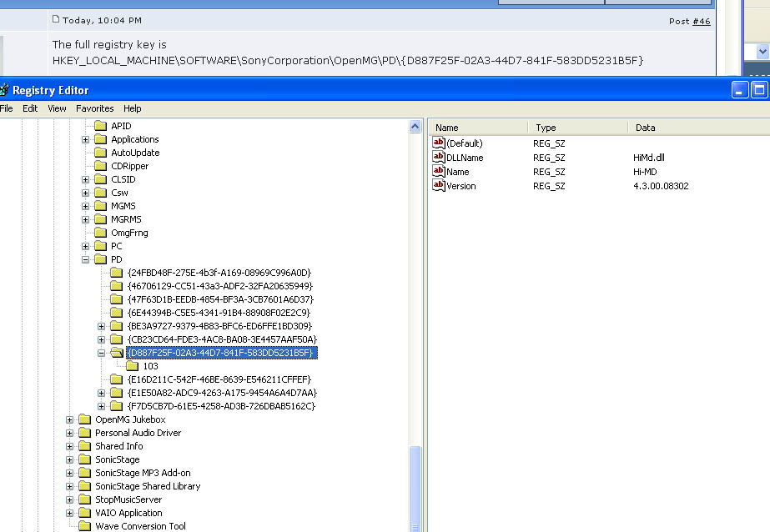Click the APID folder icon
Viewport: 770px width, 532px height.
pos(100,126)
